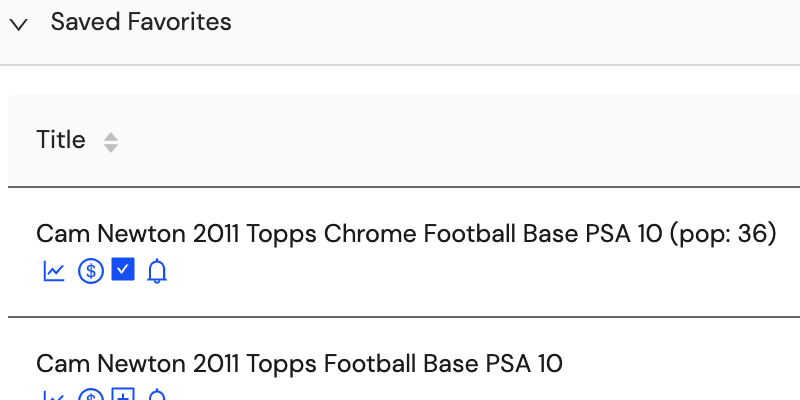Set alert bell for Topps Chrome card
800x400 pixels.
coord(157,271)
